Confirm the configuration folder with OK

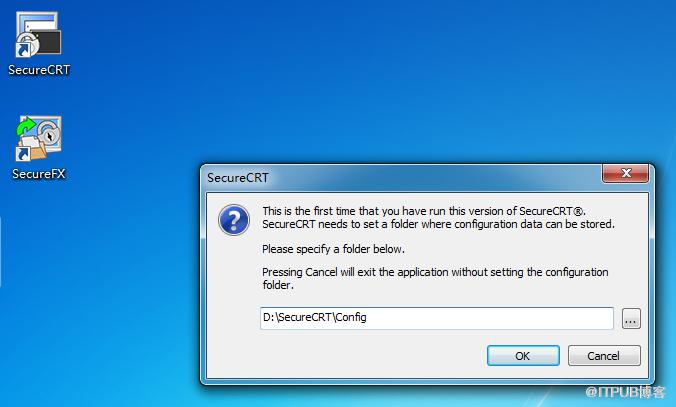pyautogui.click(x=523, y=356)
